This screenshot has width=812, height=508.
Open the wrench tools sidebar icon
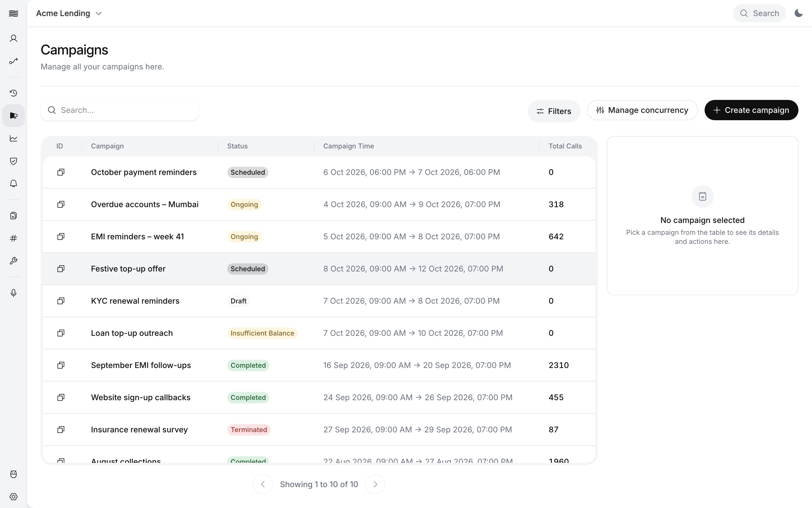click(x=14, y=261)
